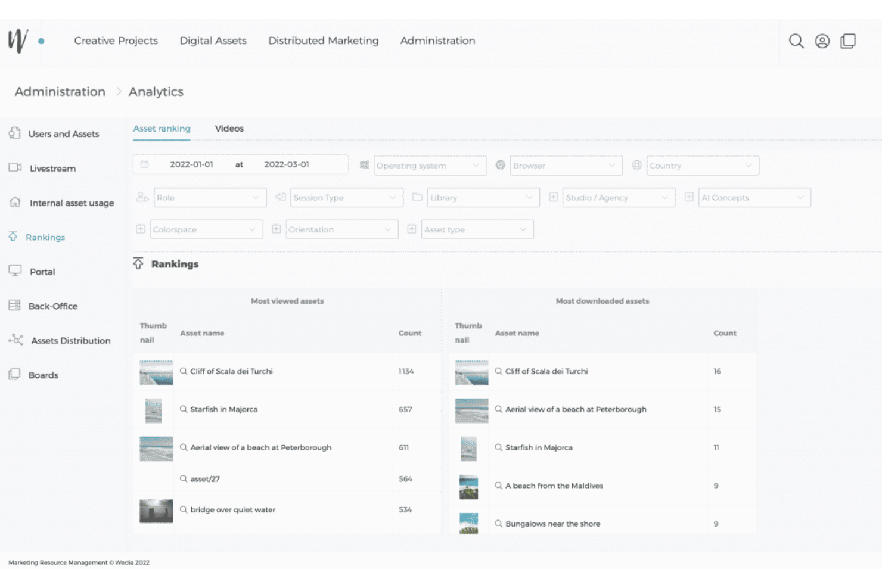Image resolution: width=882 pixels, height=588 pixels.
Task: Open Internal asset usage in sidebar
Action: coord(72,203)
